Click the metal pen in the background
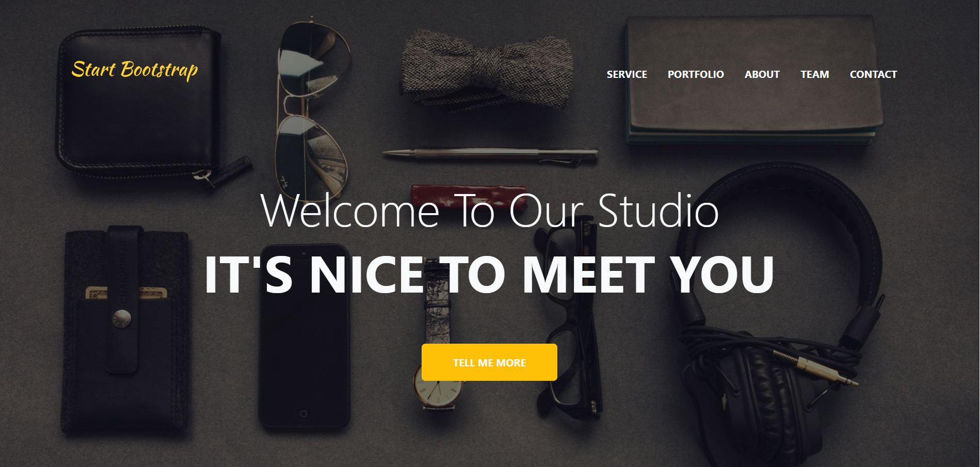980x467 pixels. tap(490, 155)
